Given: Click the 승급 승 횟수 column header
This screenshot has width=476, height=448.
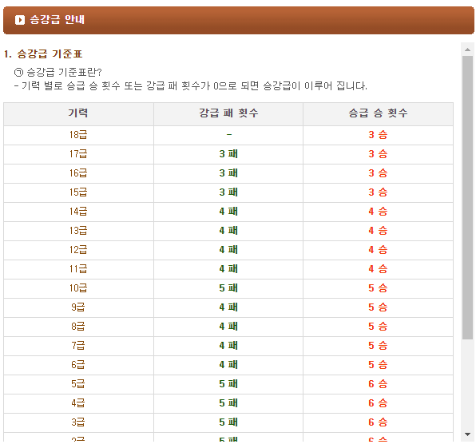Looking at the screenshot, I should [x=378, y=114].
